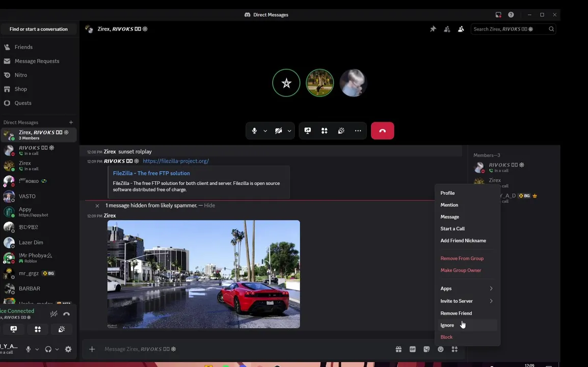Open the GTA car screenshot image
Image resolution: width=588 pixels, height=367 pixels.
[x=204, y=274]
